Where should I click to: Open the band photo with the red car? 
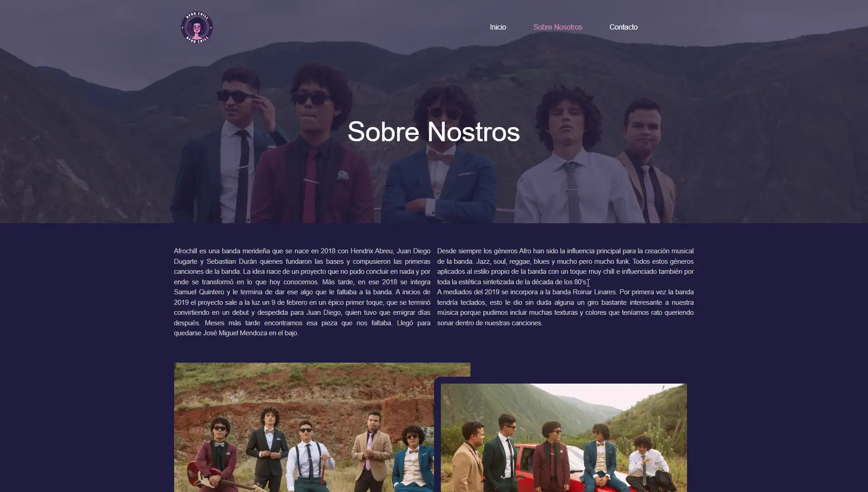(x=563, y=438)
